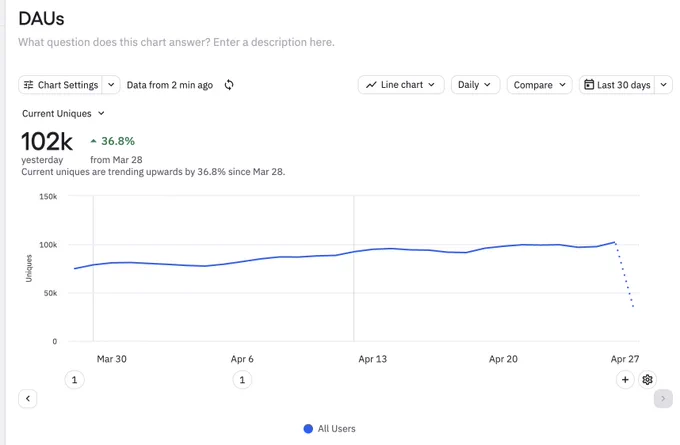Click the chart description placeholder field
The width and height of the screenshot is (680, 445).
point(176,43)
